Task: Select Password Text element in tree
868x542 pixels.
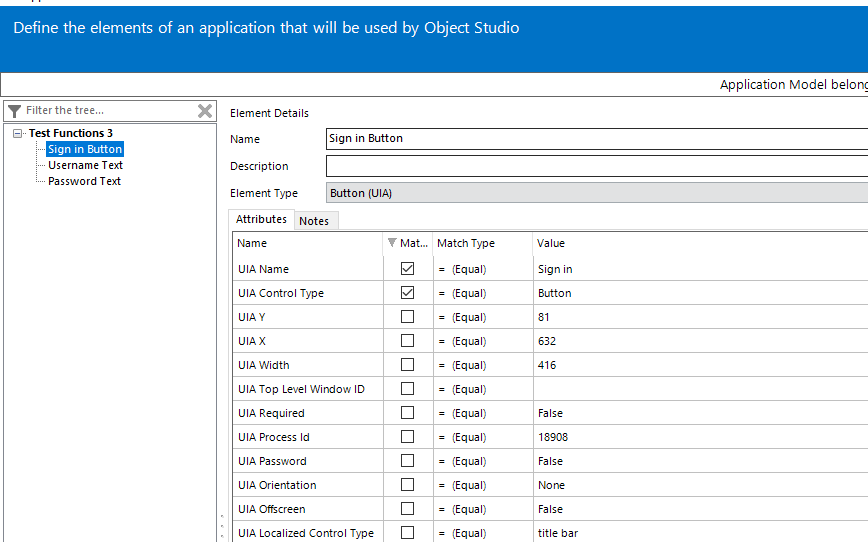Action: [84, 181]
